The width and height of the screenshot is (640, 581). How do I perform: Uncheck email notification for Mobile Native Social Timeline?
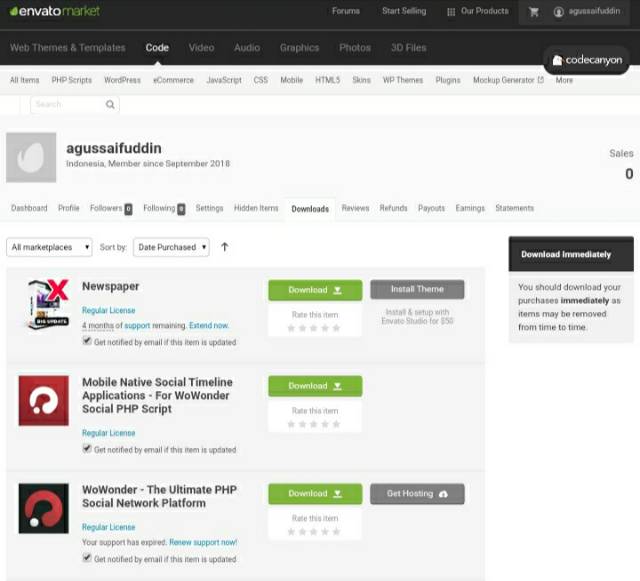point(87,449)
